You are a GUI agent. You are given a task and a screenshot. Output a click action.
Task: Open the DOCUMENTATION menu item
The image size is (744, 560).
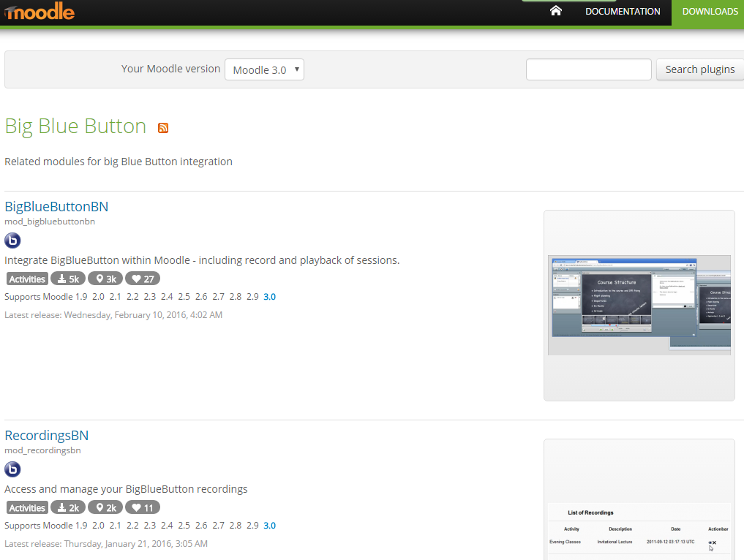(623, 12)
